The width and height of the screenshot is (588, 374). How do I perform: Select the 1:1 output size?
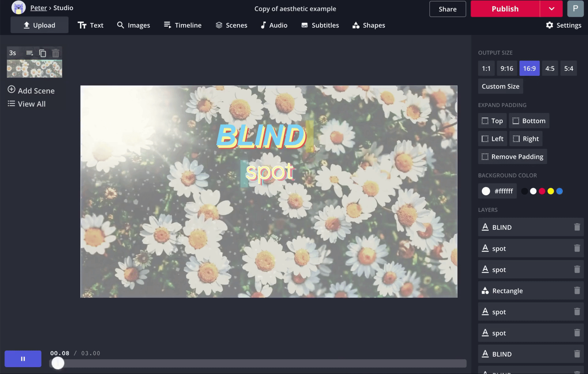[486, 69]
